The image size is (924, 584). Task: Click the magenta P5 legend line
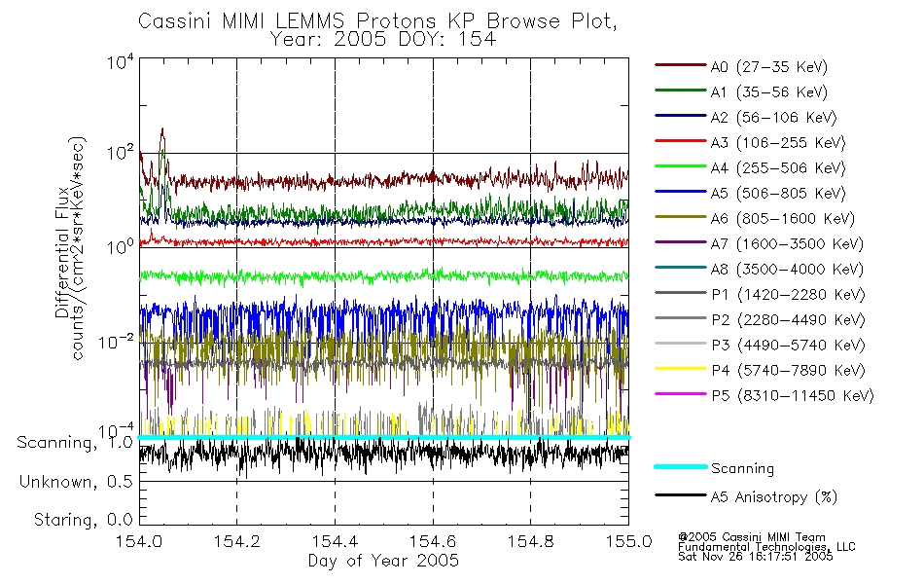pos(681,393)
